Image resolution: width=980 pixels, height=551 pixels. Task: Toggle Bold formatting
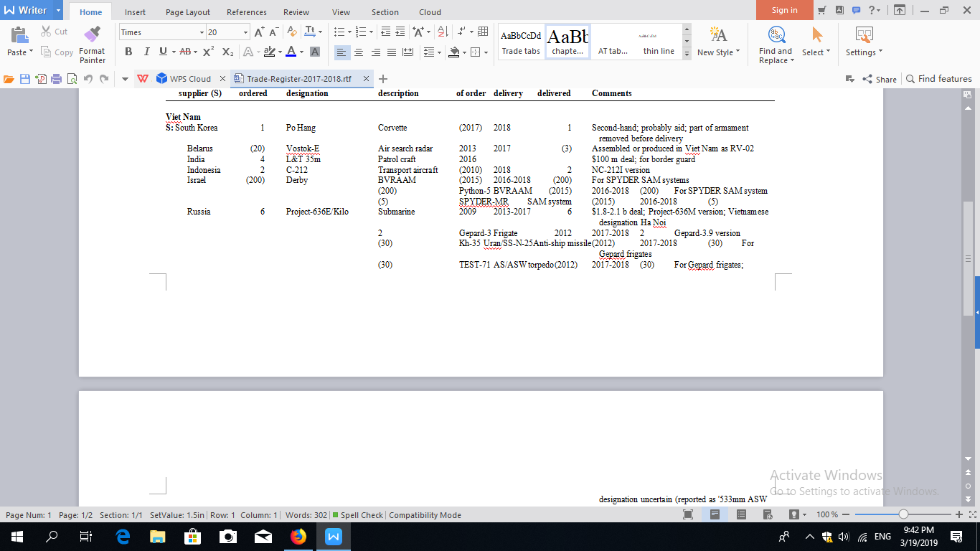tap(128, 52)
